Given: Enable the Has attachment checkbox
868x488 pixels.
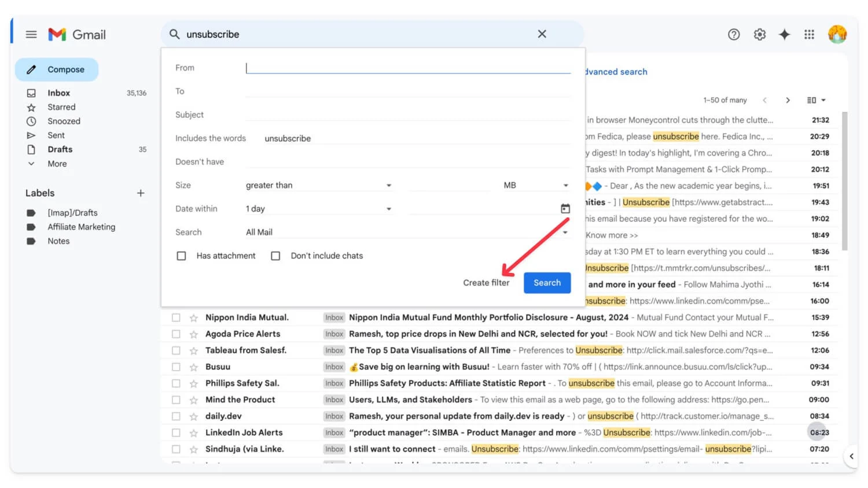Looking at the screenshot, I should (x=182, y=256).
